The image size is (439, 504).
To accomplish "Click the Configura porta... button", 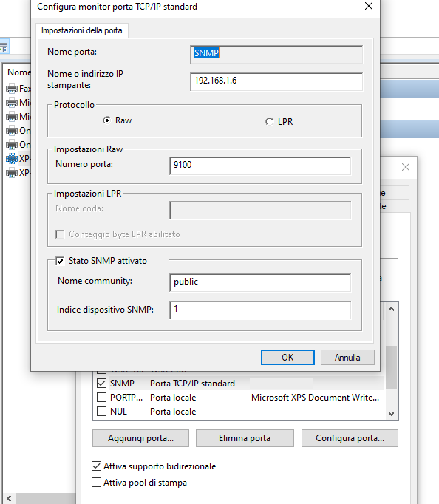I will point(350,438).
